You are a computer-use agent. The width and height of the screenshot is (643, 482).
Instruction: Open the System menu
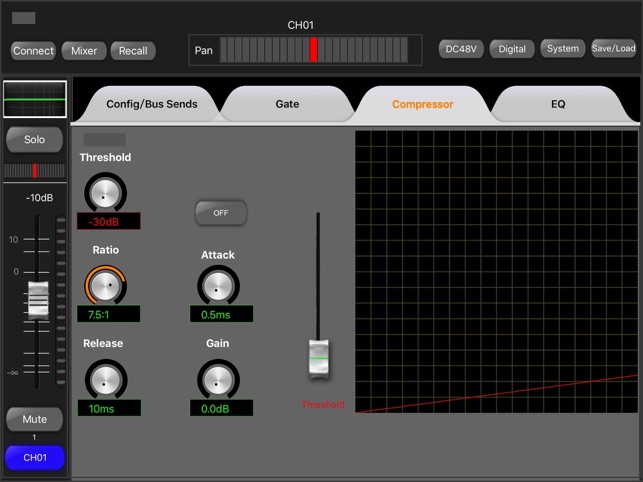(x=563, y=48)
